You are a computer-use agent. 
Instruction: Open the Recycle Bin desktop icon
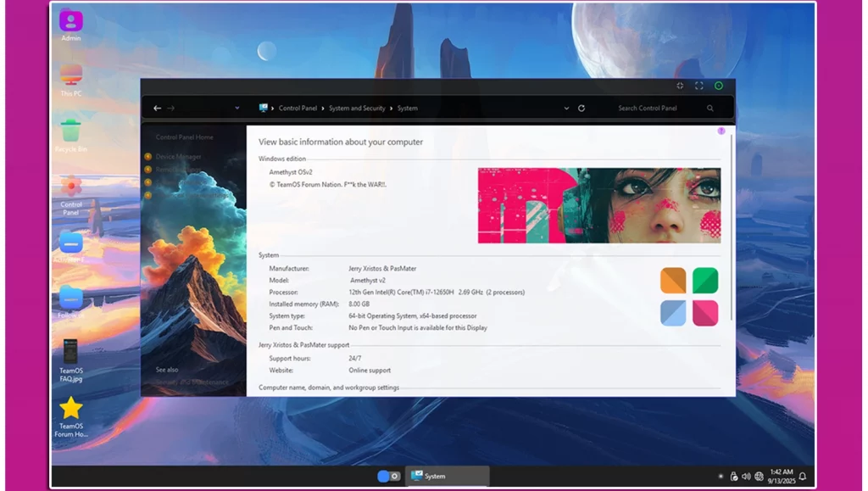pos(71,131)
